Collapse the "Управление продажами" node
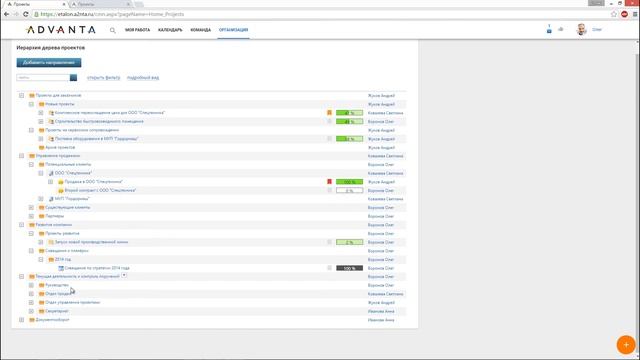The image size is (640, 360). [22, 156]
